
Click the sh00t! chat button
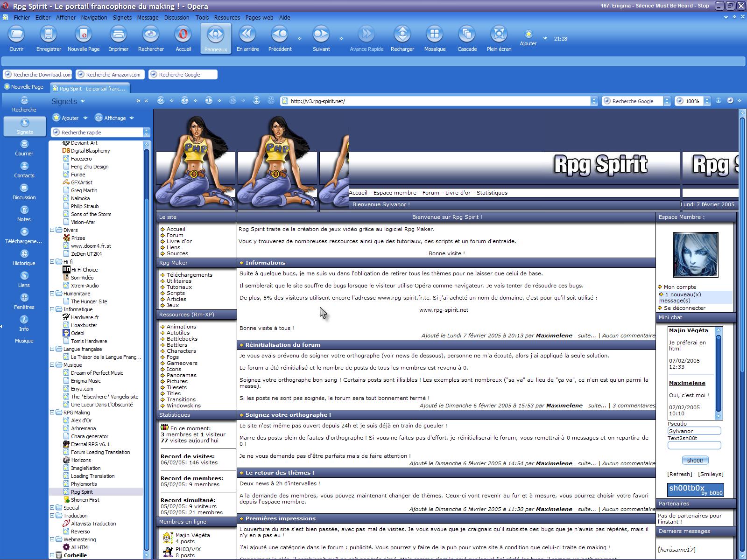click(x=695, y=460)
